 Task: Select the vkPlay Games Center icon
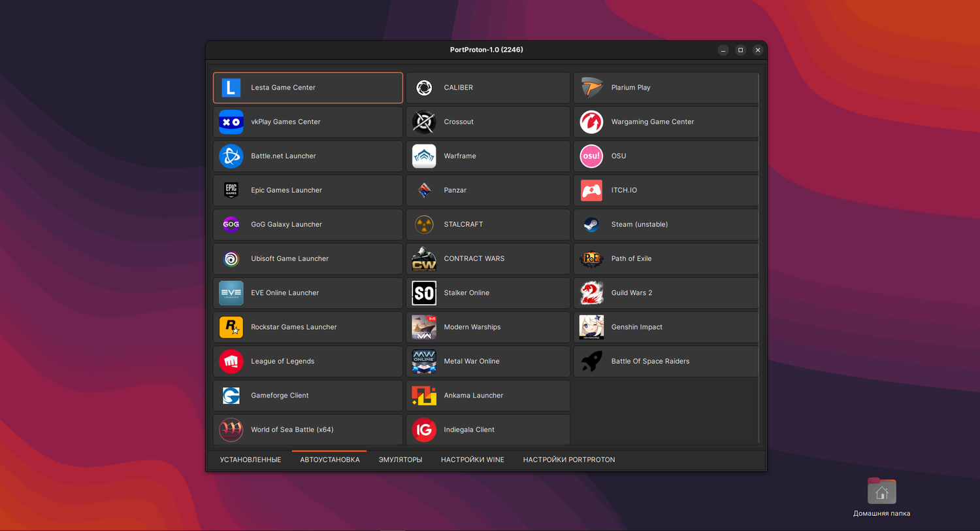click(x=231, y=122)
